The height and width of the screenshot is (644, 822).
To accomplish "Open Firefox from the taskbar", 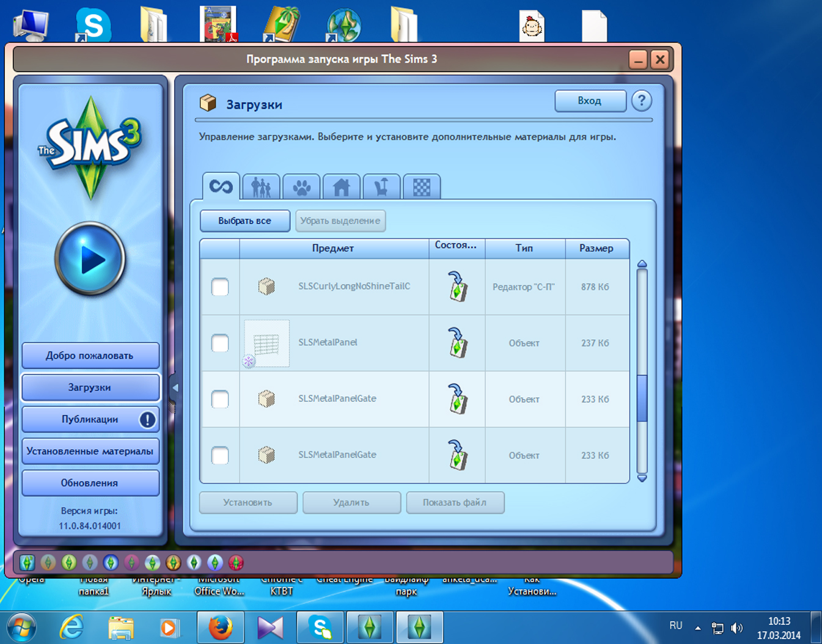I will (221, 627).
